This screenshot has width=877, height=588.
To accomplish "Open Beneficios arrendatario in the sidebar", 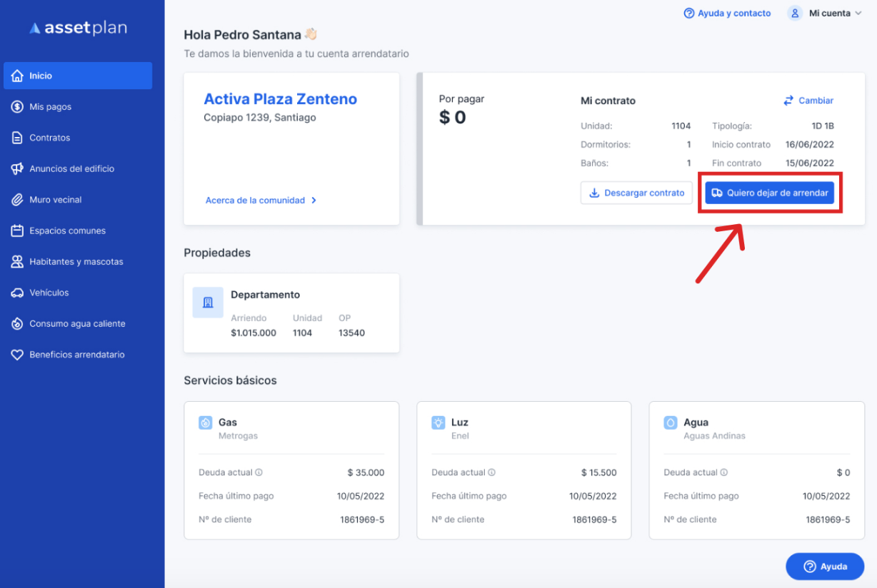I will point(78,355).
